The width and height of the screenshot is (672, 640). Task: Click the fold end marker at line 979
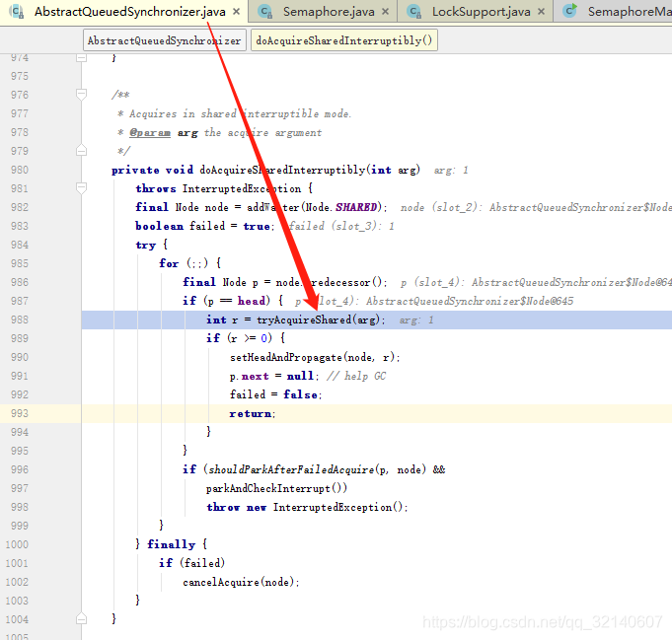click(82, 151)
